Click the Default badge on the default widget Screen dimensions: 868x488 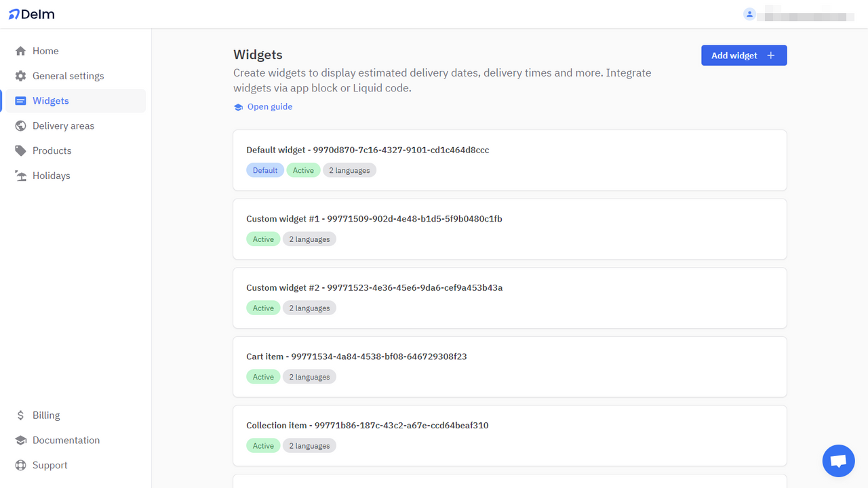pos(265,170)
